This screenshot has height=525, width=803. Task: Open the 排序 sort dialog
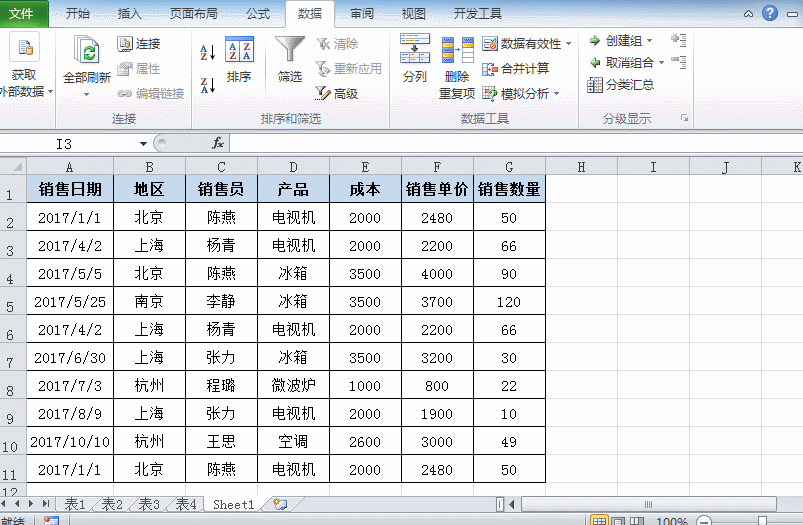click(239, 59)
